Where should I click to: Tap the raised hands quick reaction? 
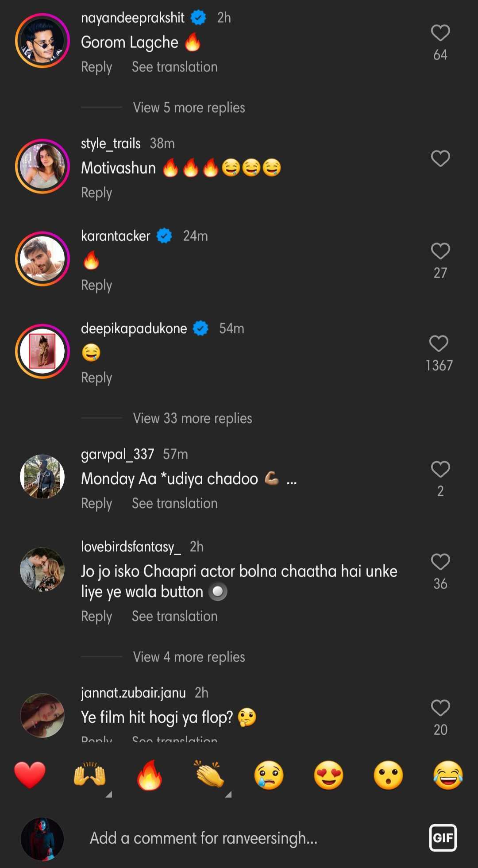(90, 775)
